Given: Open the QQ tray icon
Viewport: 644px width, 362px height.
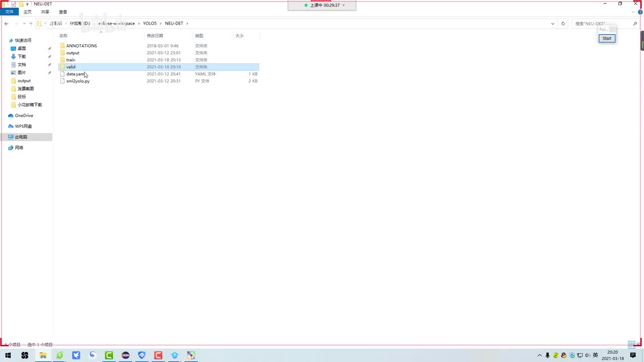Looking at the screenshot, I should (x=563, y=355).
